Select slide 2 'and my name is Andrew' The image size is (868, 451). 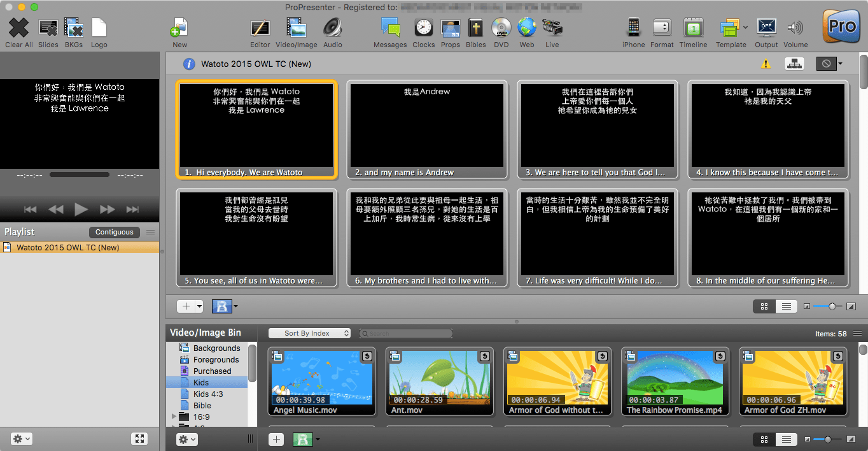coord(426,130)
